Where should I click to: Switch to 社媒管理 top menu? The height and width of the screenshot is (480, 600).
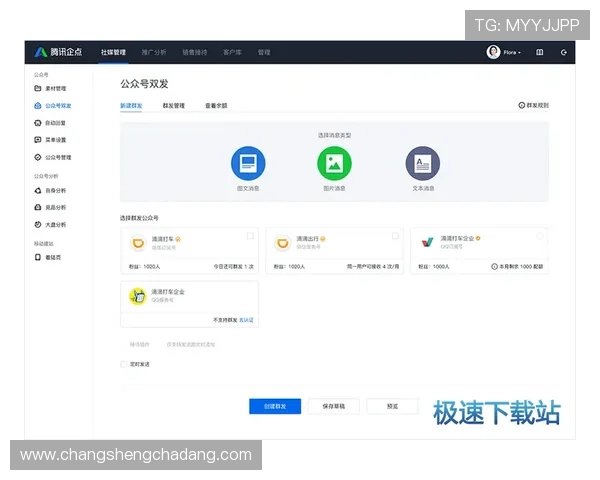point(113,52)
